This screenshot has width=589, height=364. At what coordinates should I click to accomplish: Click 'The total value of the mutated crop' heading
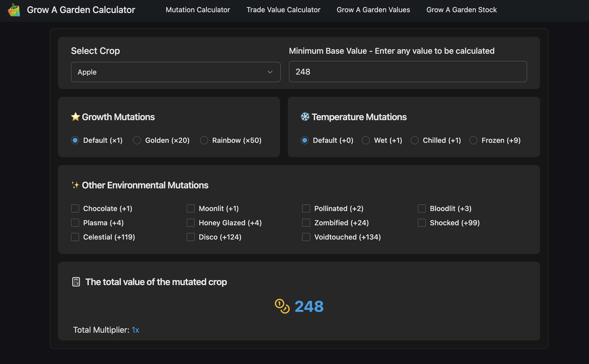click(156, 282)
